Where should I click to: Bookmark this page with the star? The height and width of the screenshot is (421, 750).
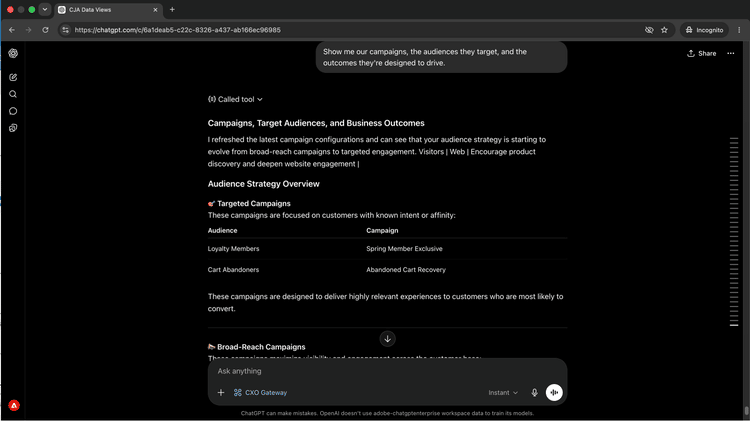pos(664,30)
